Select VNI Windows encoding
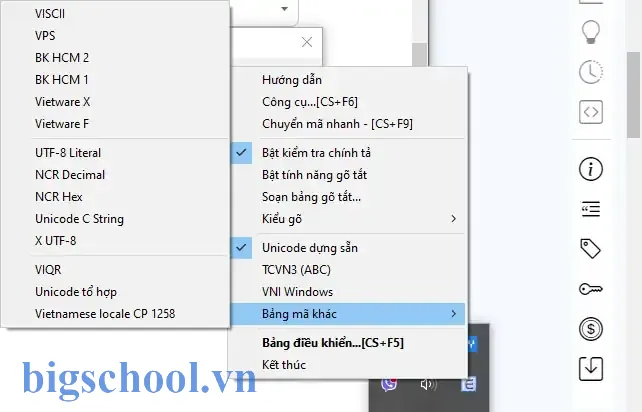 pos(348,292)
